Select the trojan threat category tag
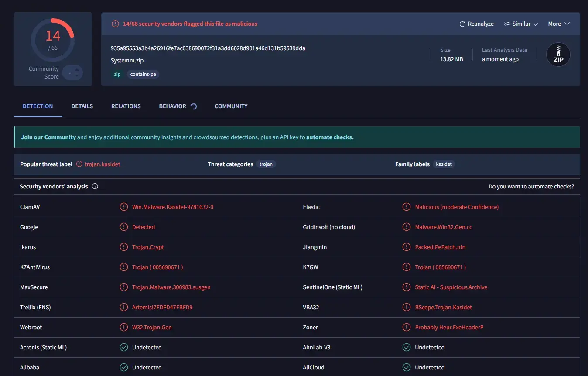 point(266,164)
